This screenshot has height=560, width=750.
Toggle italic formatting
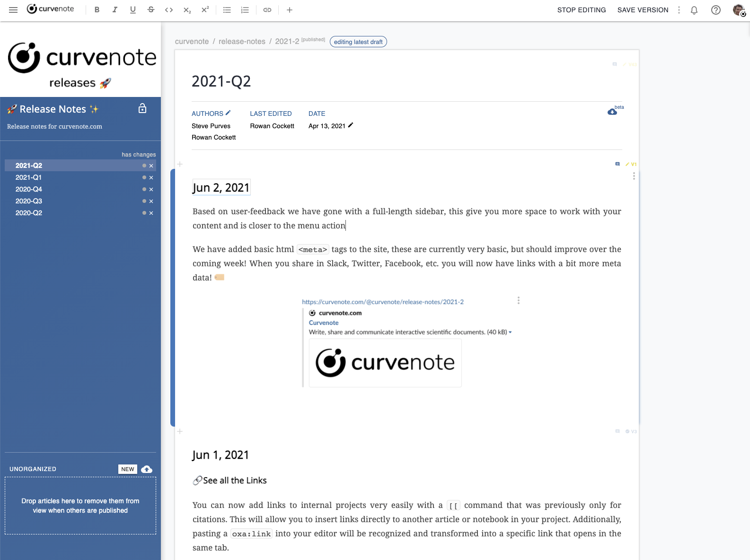(x=115, y=10)
